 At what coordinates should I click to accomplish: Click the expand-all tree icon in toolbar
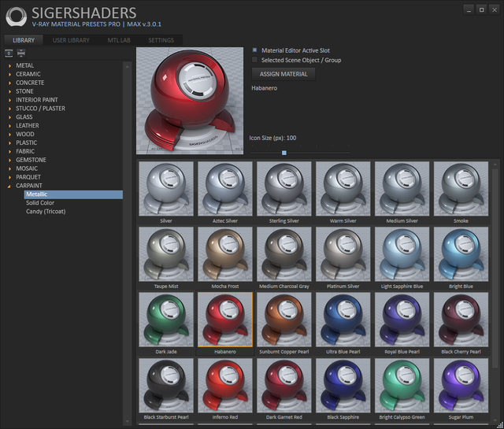tap(9, 53)
